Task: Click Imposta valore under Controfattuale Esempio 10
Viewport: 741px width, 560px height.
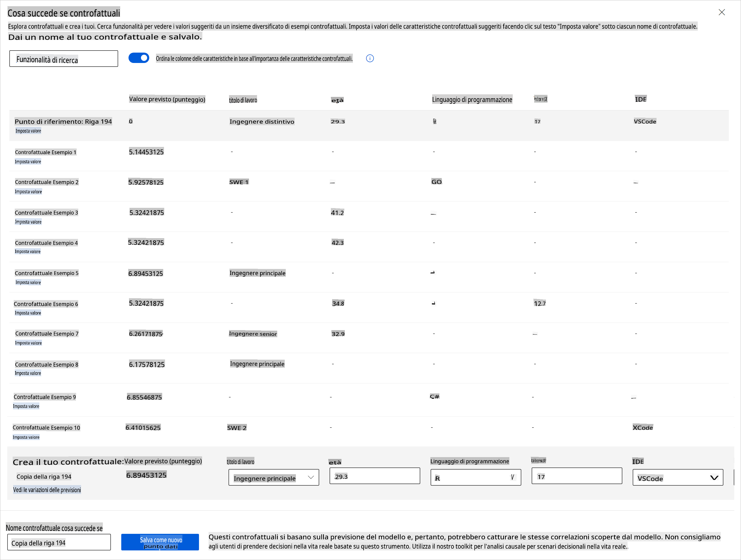Action: [26, 437]
